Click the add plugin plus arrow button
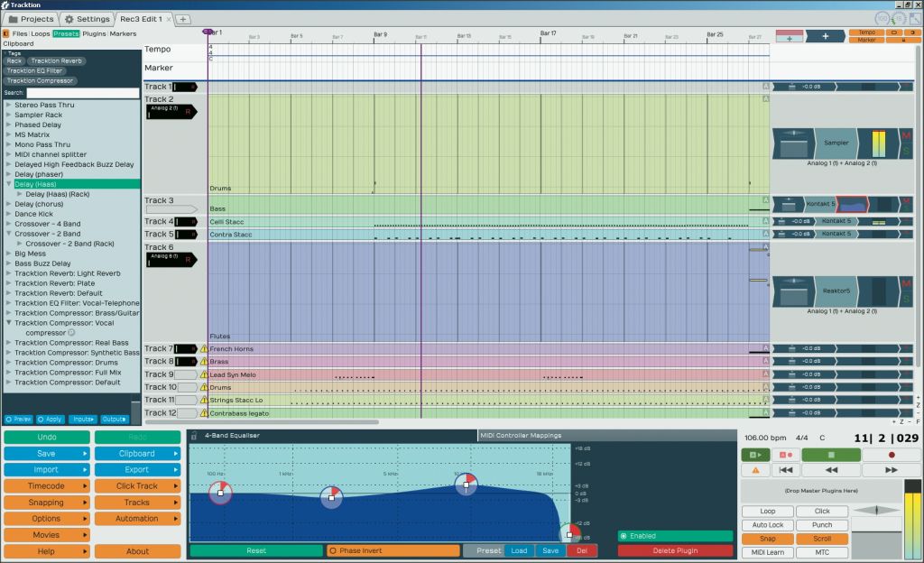 coord(825,36)
